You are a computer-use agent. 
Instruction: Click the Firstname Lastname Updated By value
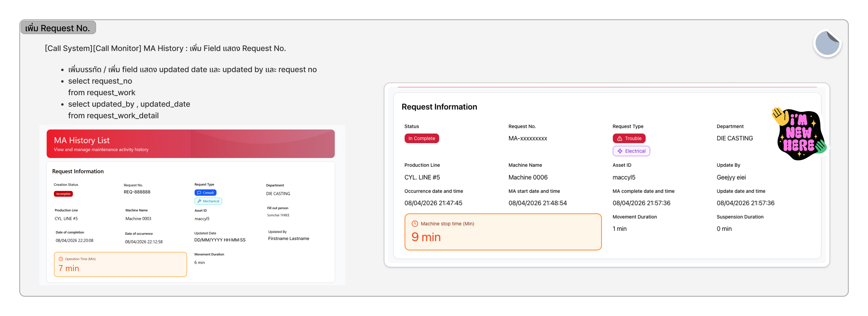coord(288,238)
